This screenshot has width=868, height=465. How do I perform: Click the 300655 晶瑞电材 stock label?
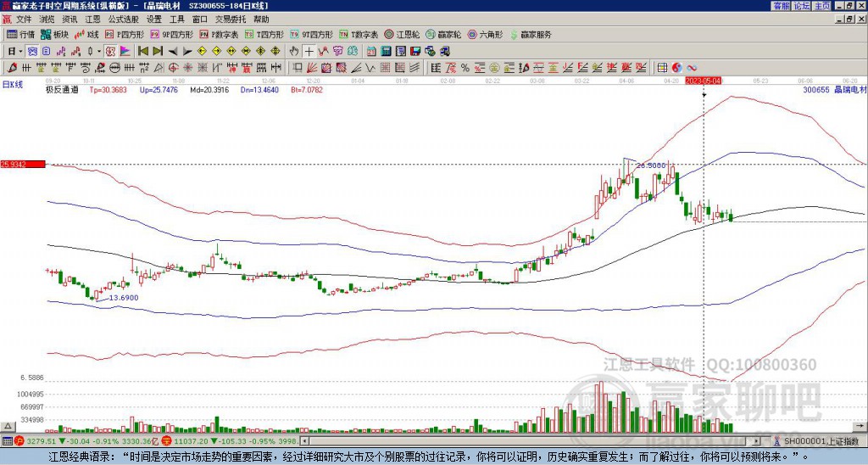pos(834,89)
